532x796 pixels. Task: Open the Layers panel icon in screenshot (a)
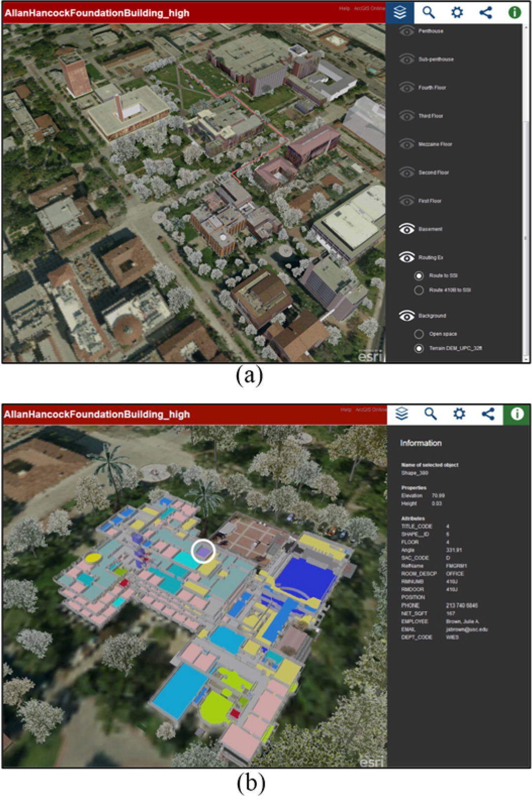pyautogui.click(x=400, y=12)
